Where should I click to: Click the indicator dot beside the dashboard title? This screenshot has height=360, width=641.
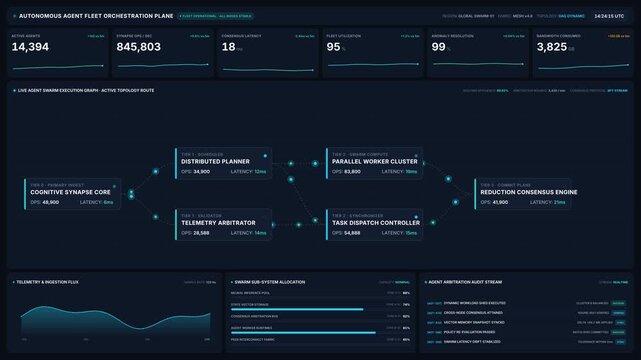point(15,16)
